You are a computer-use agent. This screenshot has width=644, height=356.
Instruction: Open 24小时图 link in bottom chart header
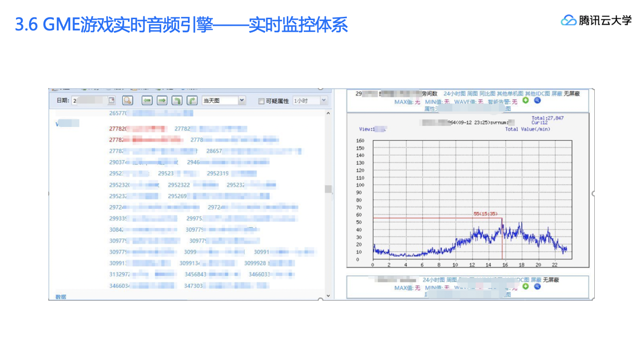pyautogui.click(x=434, y=280)
